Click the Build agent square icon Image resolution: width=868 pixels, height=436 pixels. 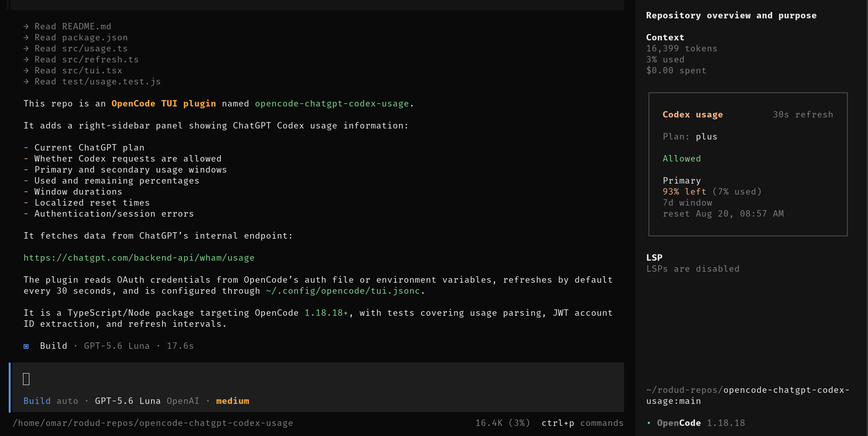click(x=26, y=347)
